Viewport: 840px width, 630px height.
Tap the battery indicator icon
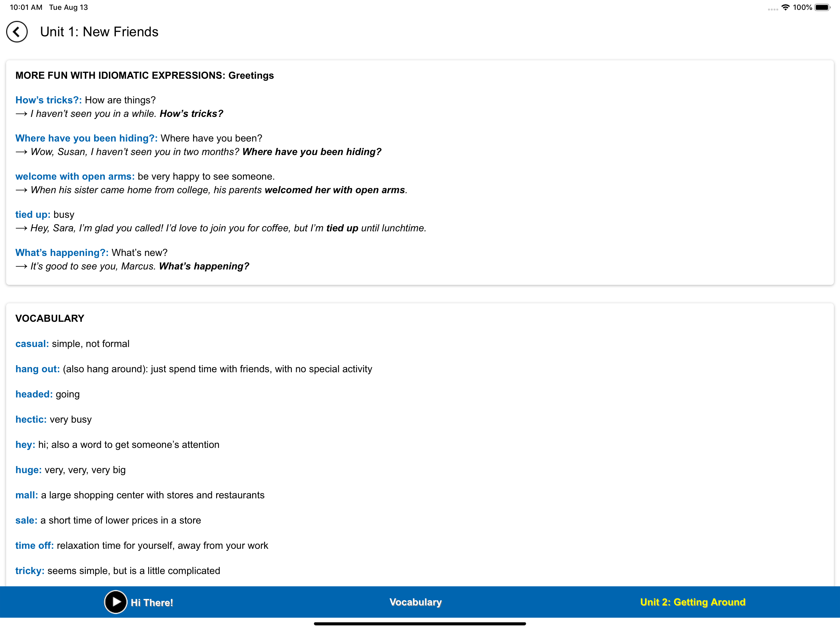pos(822,7)
